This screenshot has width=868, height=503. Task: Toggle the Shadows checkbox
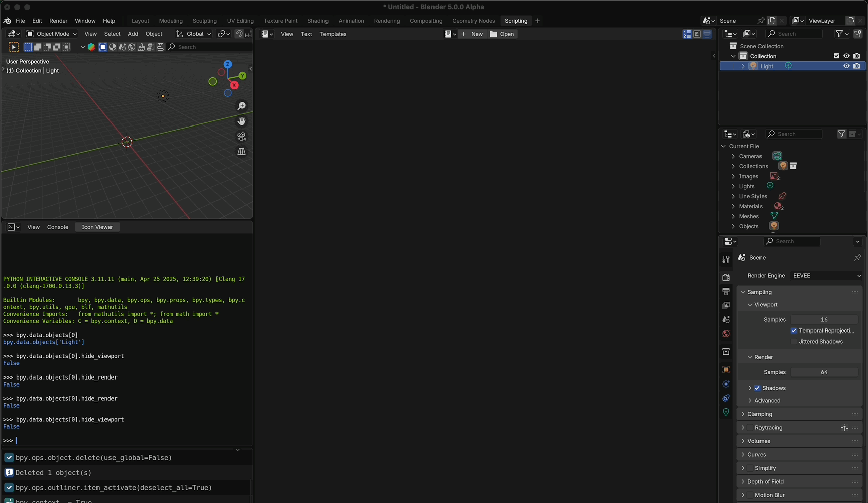pyautogui.click(x=757, y=388)
